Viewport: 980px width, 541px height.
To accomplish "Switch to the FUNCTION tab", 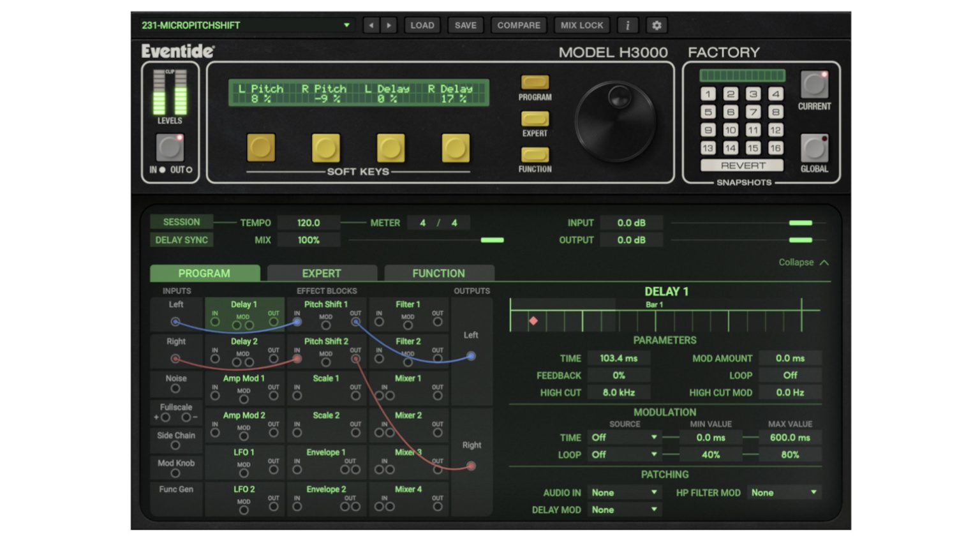I will coord(439,273).
